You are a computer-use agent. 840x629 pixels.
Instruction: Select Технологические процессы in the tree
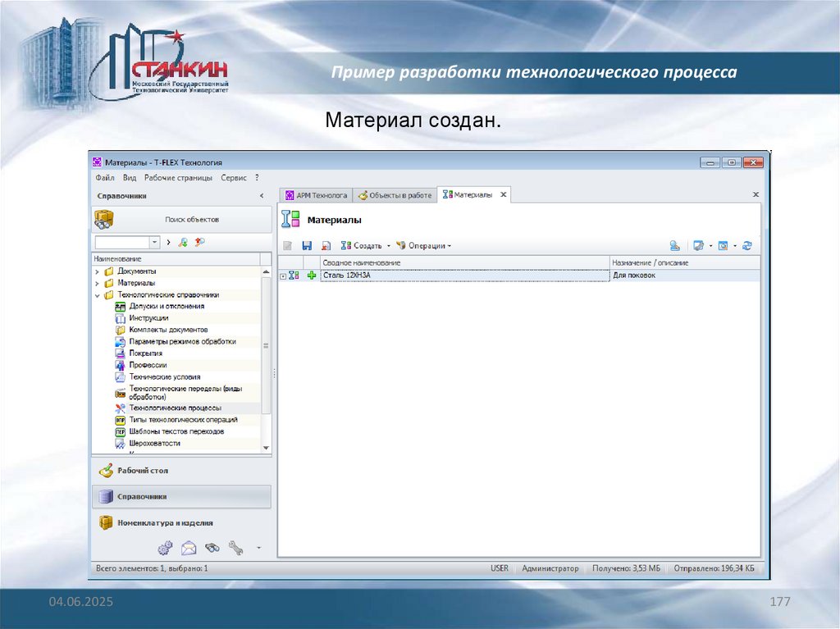176,408
